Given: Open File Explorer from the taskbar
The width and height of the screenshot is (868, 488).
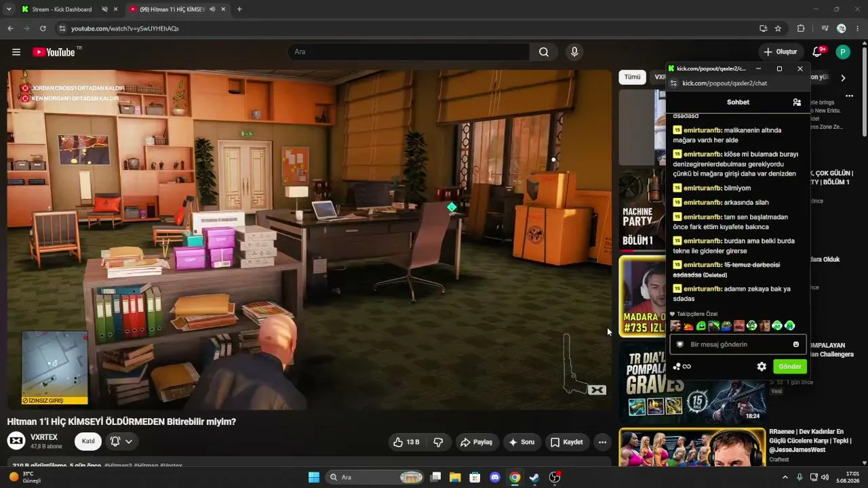Looking at the screenshot, I should coord(455,477).
